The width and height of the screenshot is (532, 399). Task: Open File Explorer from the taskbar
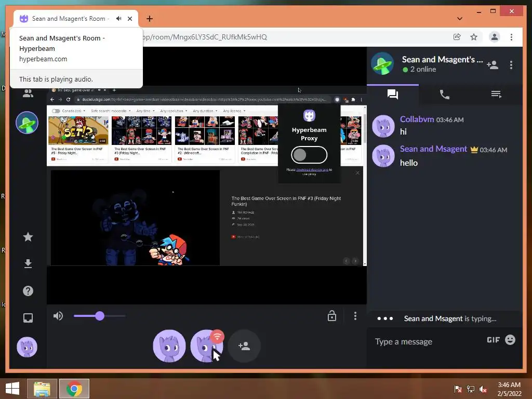click(42, 389)
